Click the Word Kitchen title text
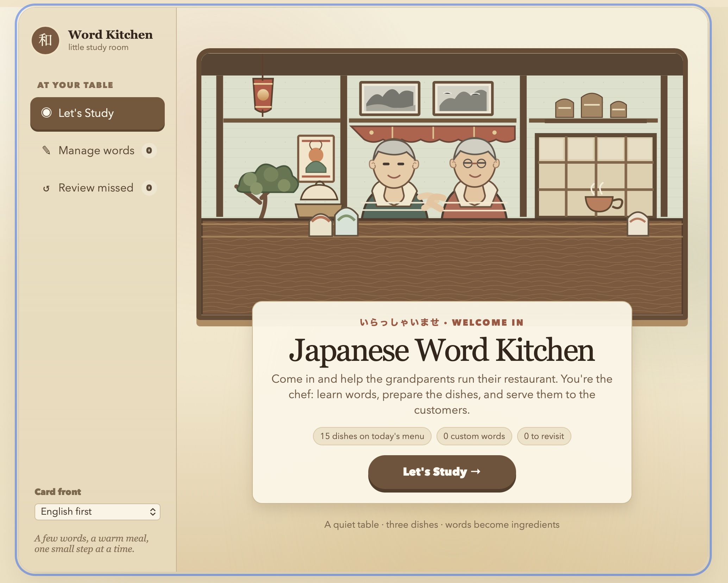This screenshot has height=583, width=728. [x=111, y=35]
